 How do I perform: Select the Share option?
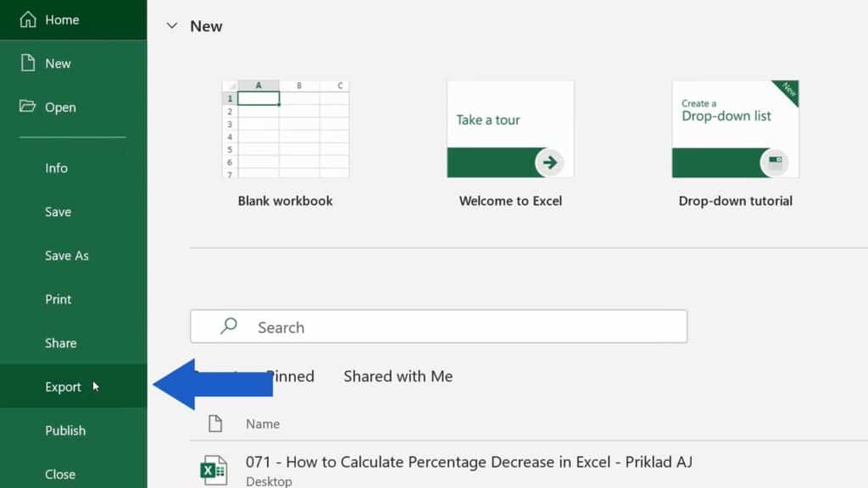point(60,342)
